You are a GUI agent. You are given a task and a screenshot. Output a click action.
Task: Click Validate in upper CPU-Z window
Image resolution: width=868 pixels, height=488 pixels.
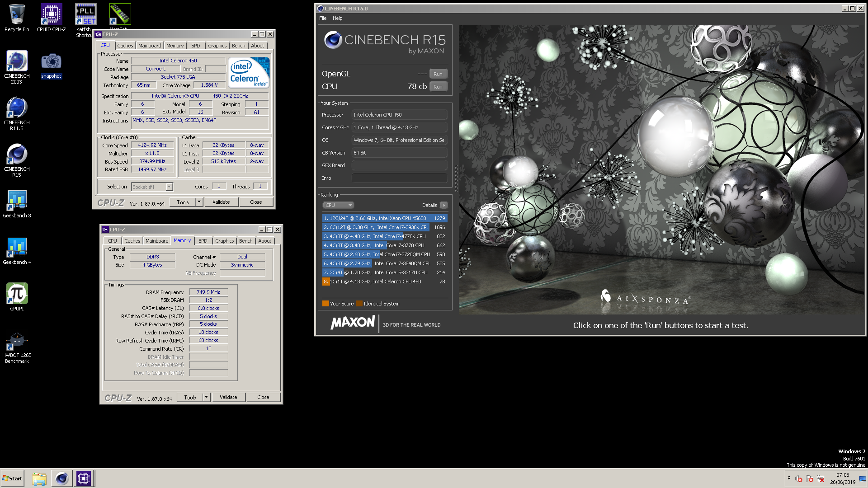[x=221, y=202]
